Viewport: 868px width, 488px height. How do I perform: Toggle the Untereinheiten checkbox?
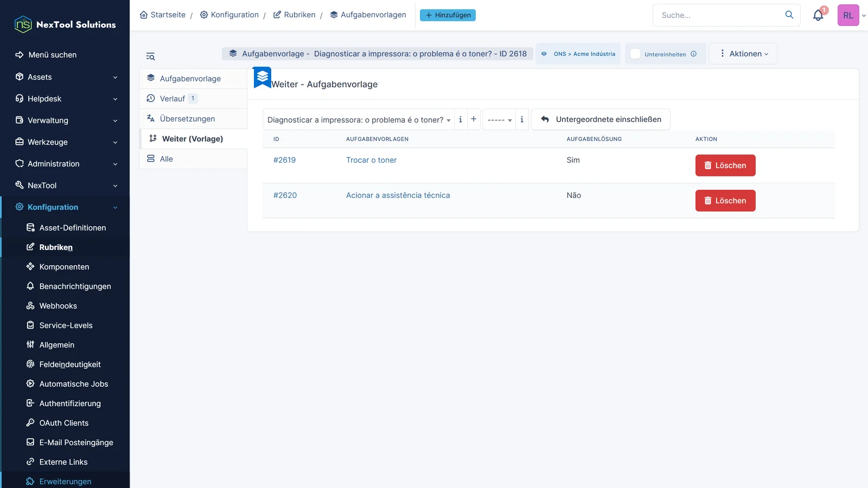tap(635, 54)
